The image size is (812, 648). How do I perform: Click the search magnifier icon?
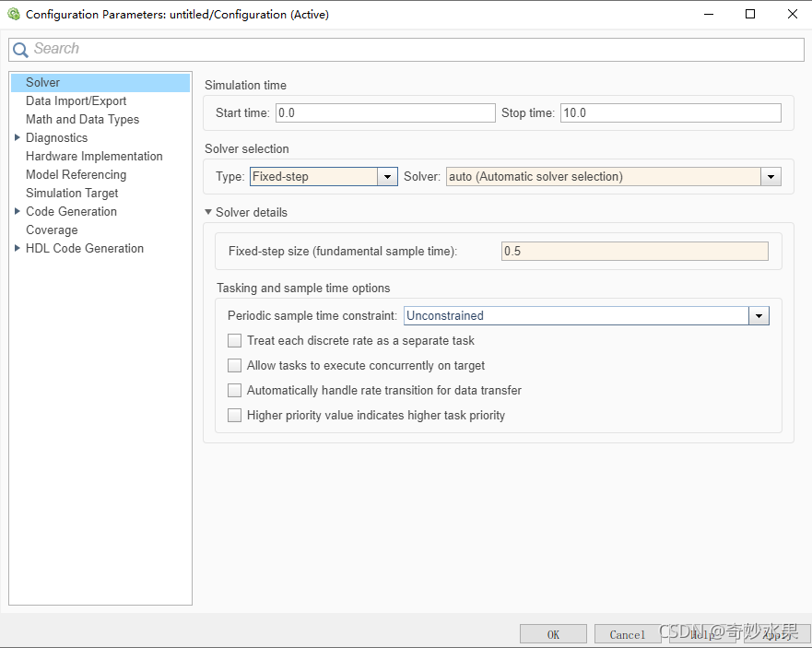click(x=20, y=50)
